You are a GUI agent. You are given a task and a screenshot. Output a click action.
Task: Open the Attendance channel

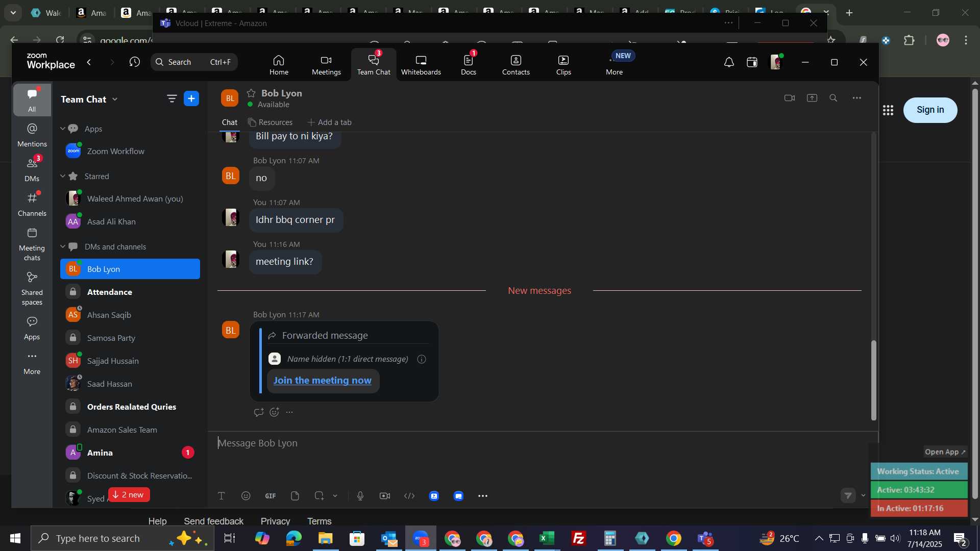130,292
